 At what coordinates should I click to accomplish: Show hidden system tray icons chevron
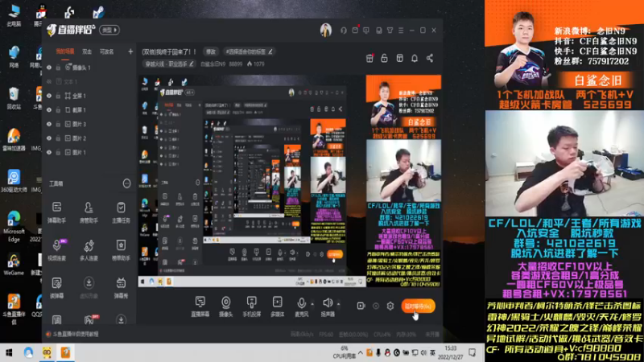pos(360,352)
